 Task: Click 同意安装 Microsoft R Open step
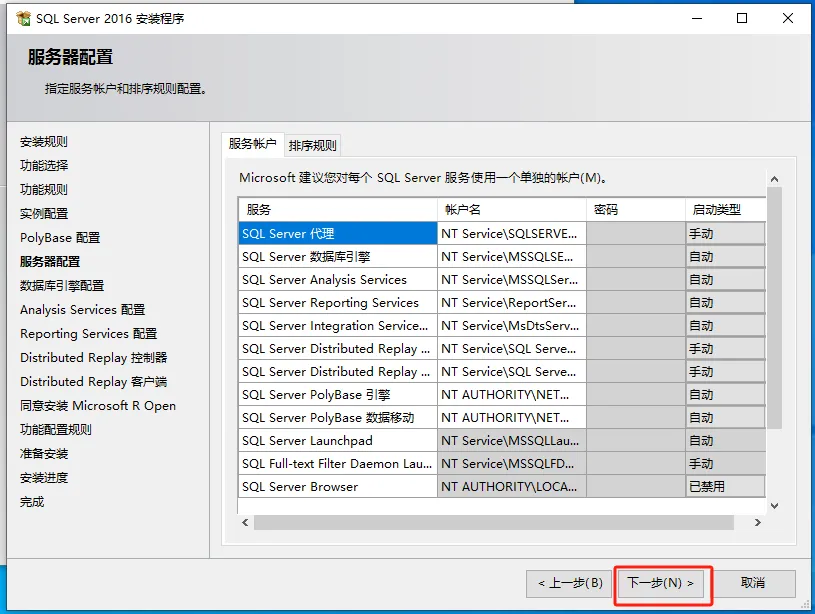pos(98,406)
